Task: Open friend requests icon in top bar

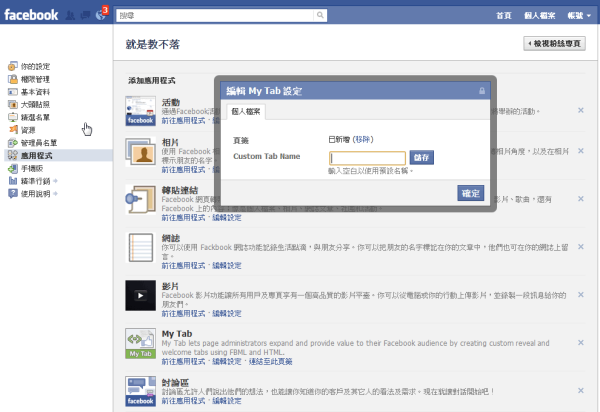Action: click(x=70, y=15)
